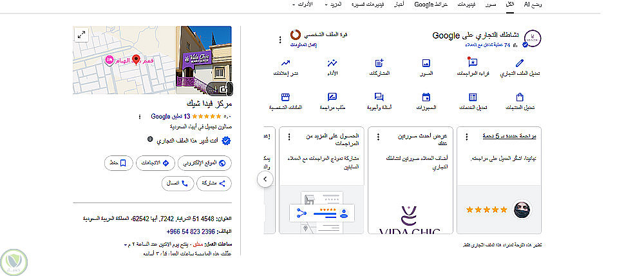Click the Share (مشاركة) button
644x276 pixels.
[214, 183]
